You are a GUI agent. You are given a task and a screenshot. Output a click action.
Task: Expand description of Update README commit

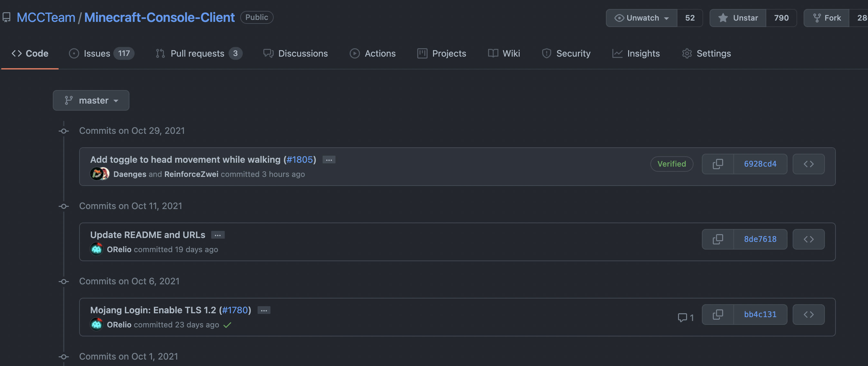(x=218, y=235)
